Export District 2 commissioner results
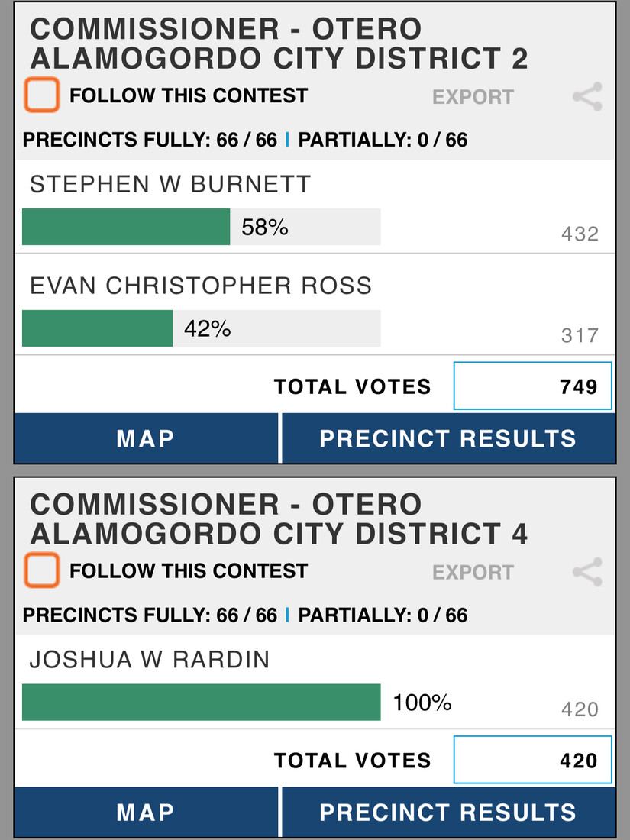The height and width of the screenshot is (840, 630). pyautogui.click(x=473, y=97)
